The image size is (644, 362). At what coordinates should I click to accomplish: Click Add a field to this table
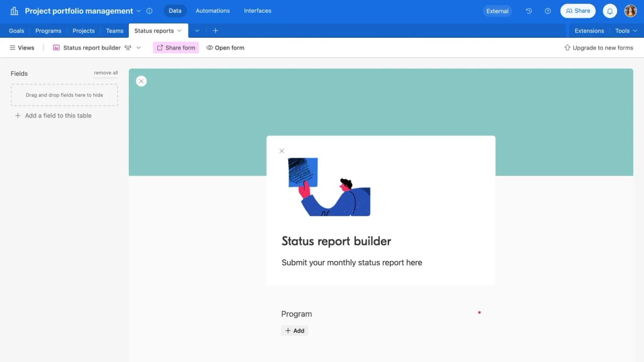53,115
